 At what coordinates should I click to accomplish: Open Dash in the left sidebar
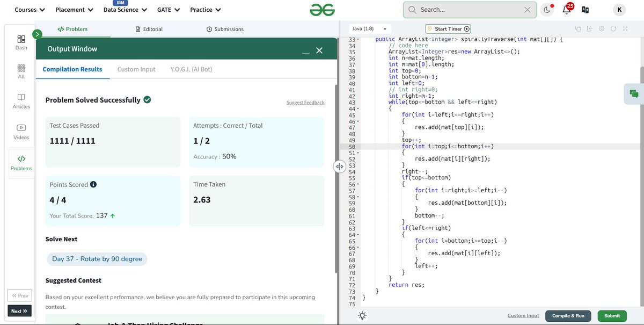(21, 42)
